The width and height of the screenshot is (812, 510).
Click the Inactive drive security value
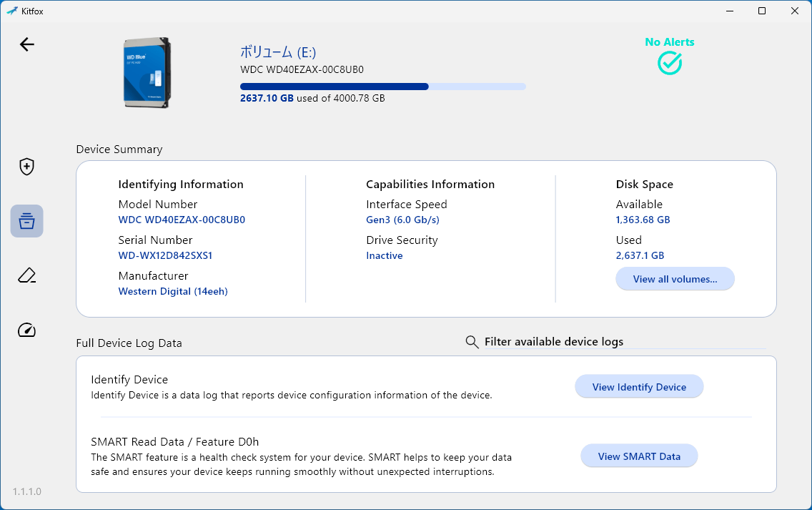click(x=385, y=255)
